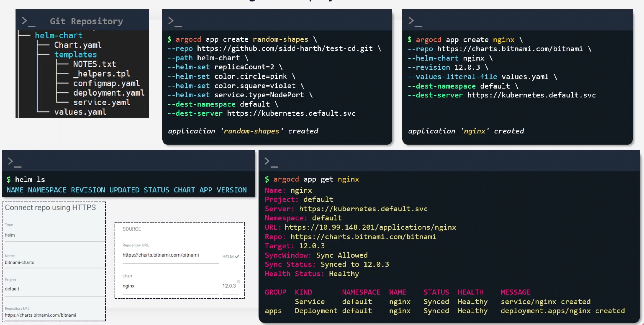Click the --revision 12.0.3 line
This screenshot has width=644, height=325.
tap(448, 67)
